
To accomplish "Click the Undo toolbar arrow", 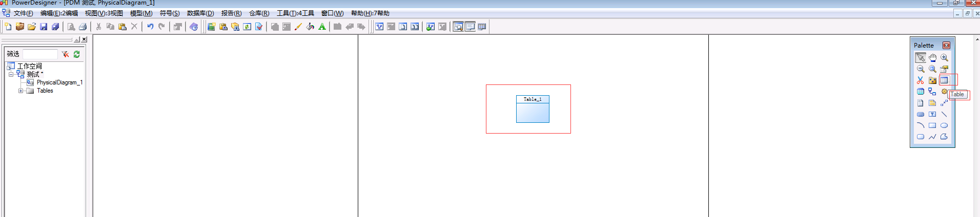I will pyautogui.click(x=150, y=27).
